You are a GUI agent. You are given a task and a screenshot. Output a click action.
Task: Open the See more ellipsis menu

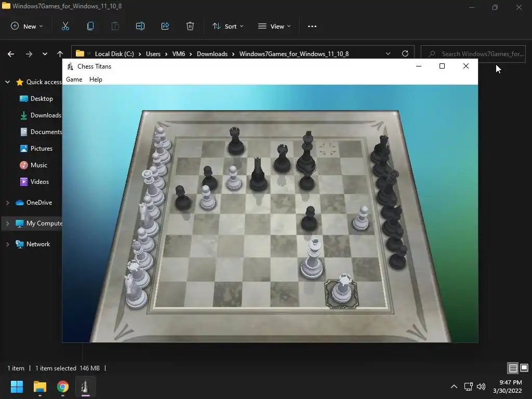point(312,26)
